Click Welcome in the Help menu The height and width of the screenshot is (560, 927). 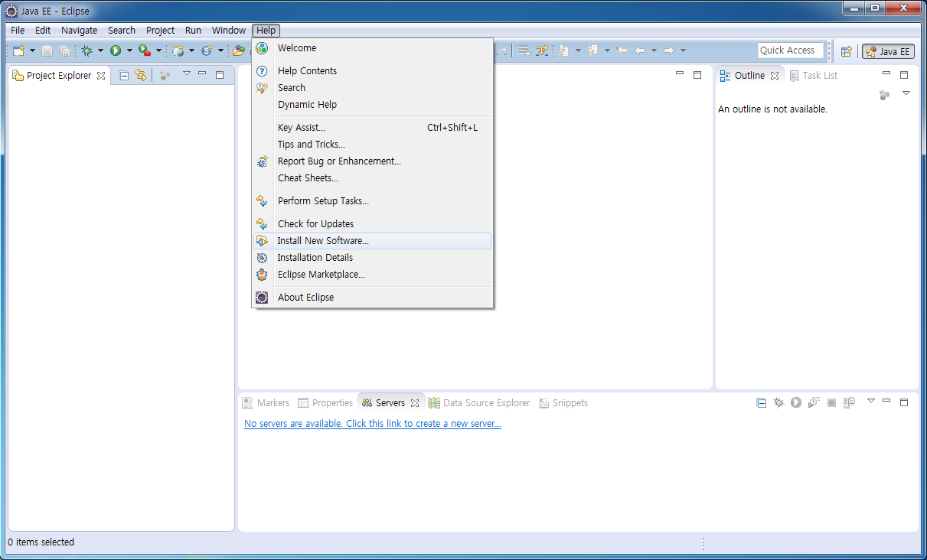pos(373,48)
